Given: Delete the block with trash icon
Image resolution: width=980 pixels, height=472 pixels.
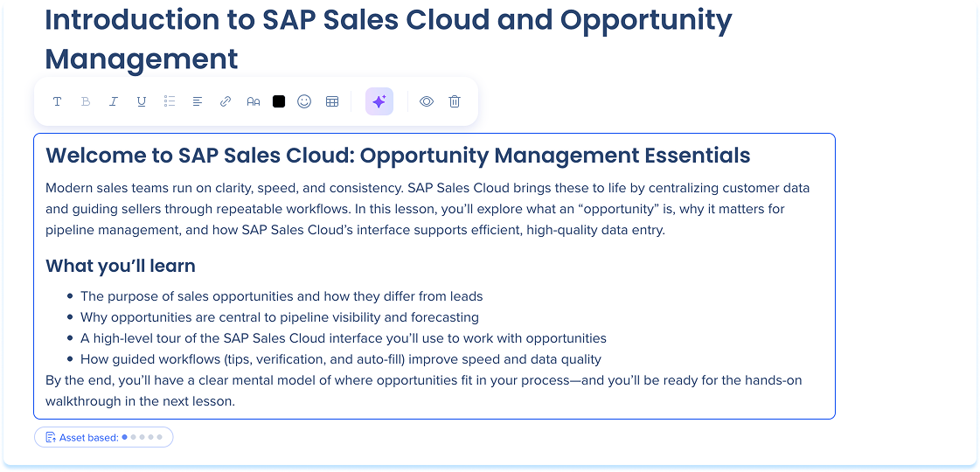Looking at the screenshot, I should [x=455, y=101].
